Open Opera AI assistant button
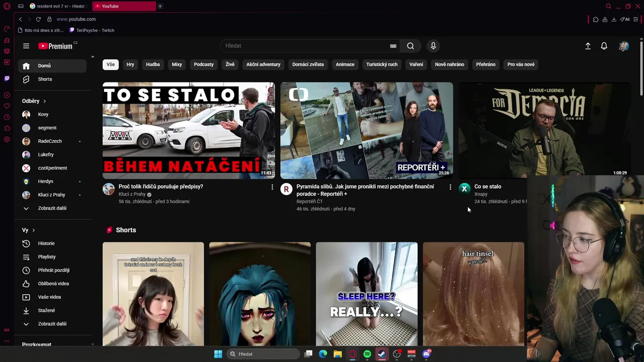644x362 pixels. [x=625, y=19]
